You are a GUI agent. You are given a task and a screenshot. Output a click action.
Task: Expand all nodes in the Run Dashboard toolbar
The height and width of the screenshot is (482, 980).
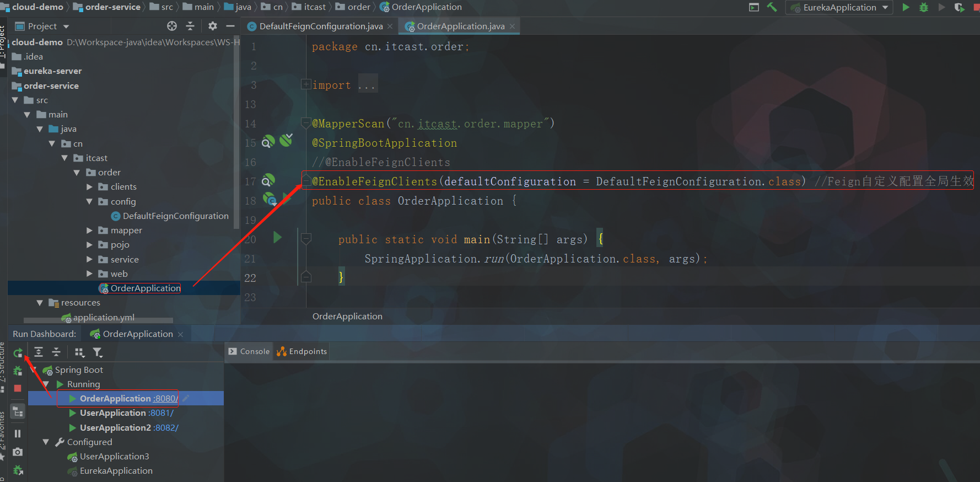click(39, 352)
